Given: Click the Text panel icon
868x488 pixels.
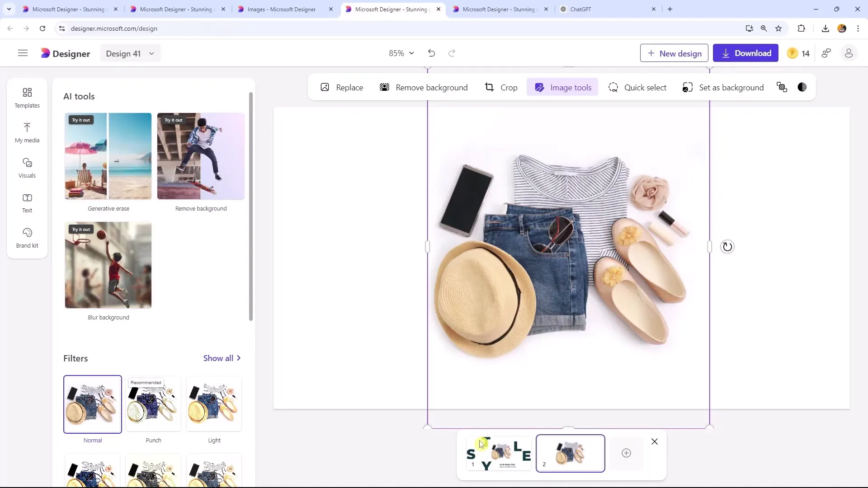Looking at the screenshot, I should 27,203.
